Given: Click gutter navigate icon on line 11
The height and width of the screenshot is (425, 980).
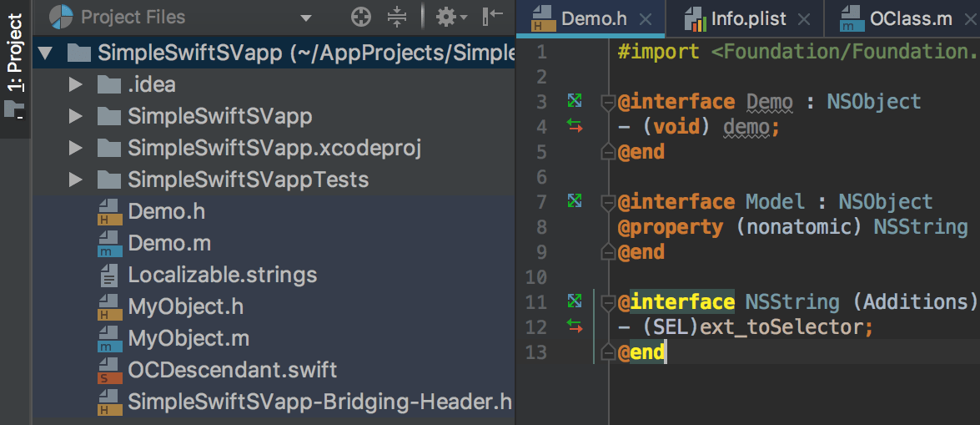Looking at the screenshot, I should [574, 301].
